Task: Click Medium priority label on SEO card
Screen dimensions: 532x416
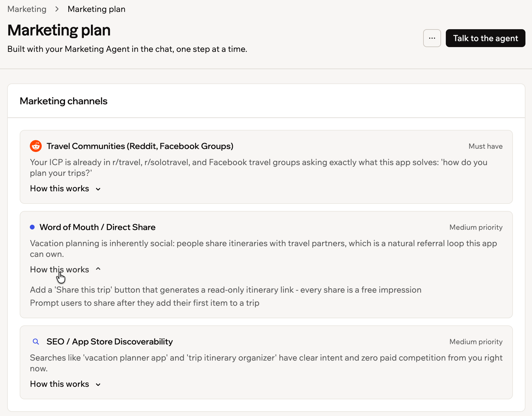Action: (476, 342)
